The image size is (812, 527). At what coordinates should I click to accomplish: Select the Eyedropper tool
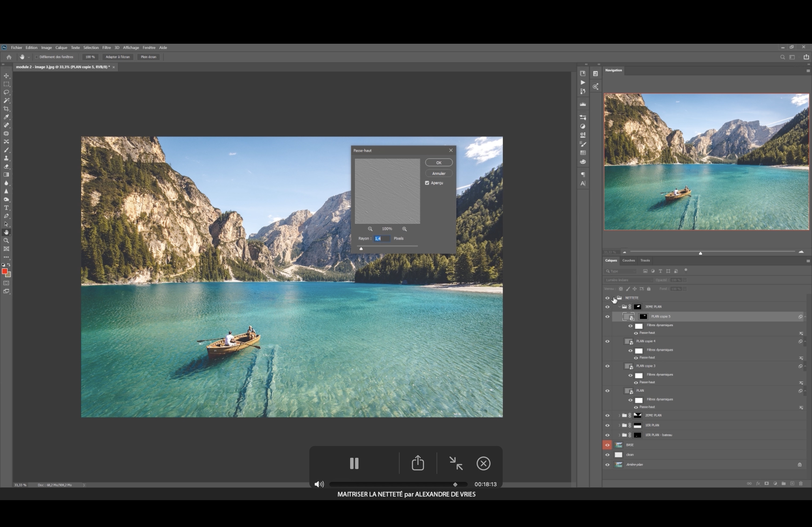6,117
